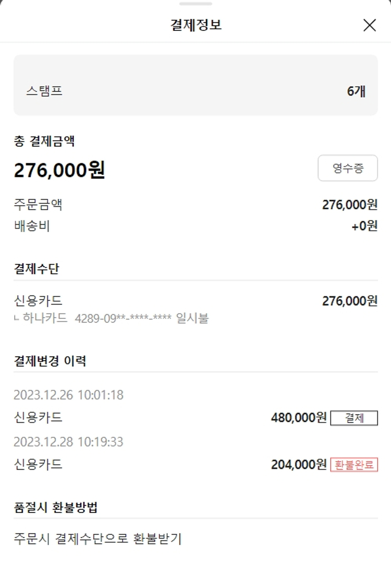The image size is (391, 588).
Task: Click the 6개 stamp count
Action: pyautogui.click(x=356, y=91)
